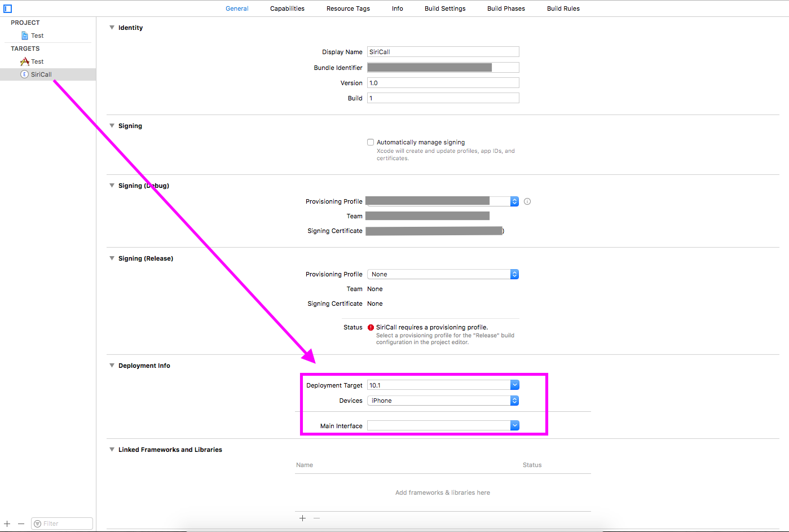Toggle the project navigator sidebar icon

tap(8, 8)
